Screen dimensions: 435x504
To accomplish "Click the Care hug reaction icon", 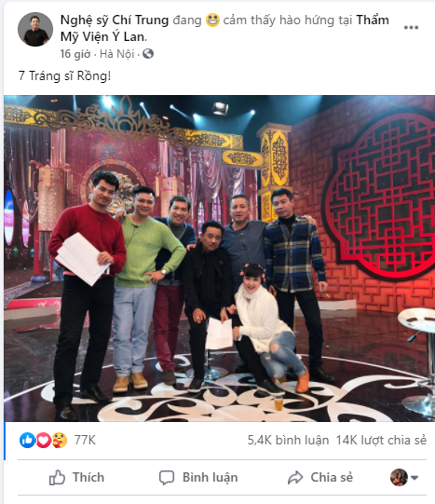I will pyautogui.click(x=60, y=441).
